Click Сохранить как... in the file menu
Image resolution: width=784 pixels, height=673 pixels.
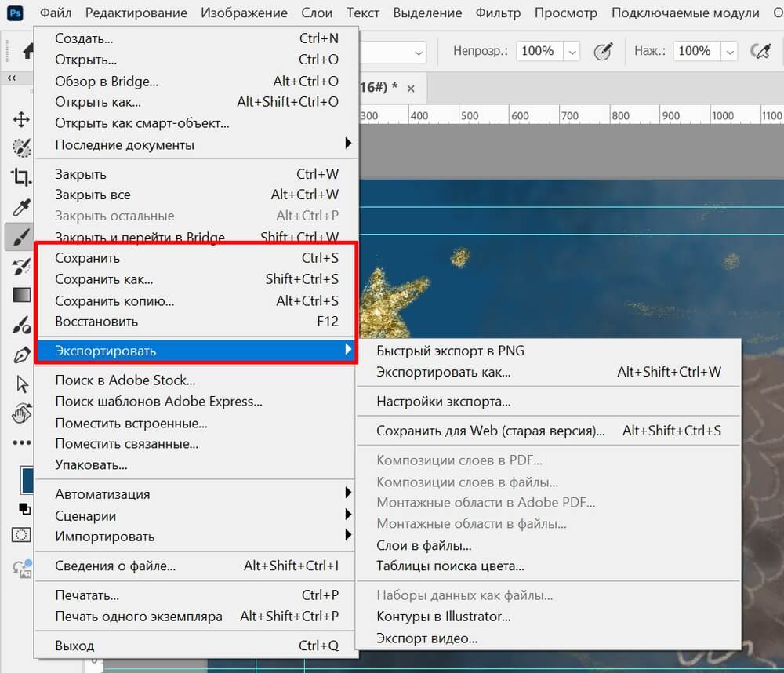104,279
